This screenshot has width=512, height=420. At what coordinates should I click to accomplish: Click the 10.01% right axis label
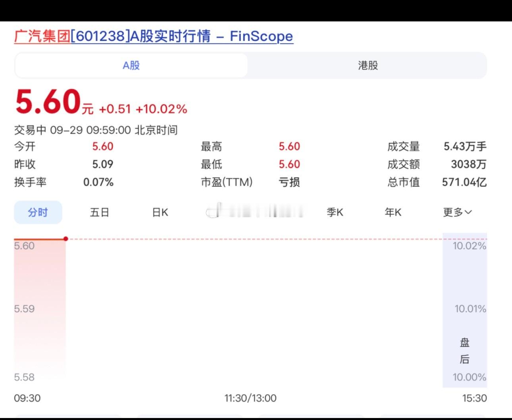tap(470, 309)
